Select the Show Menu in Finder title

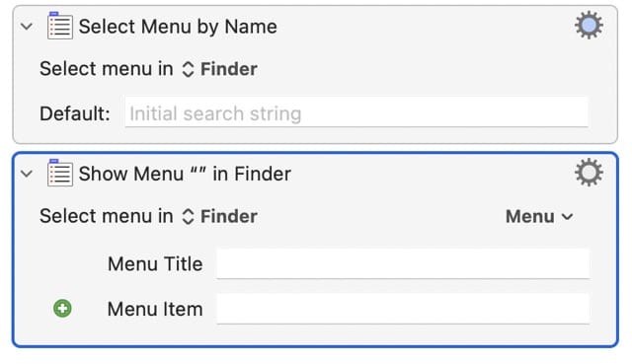click(x=185, y=174)
